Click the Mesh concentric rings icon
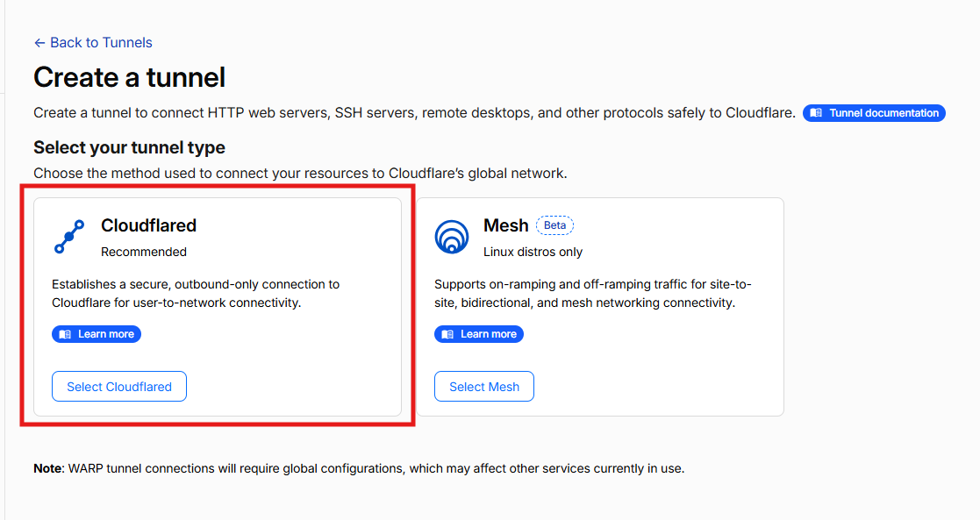The height and width of the screenshot is (520, 980). point(451,237)
